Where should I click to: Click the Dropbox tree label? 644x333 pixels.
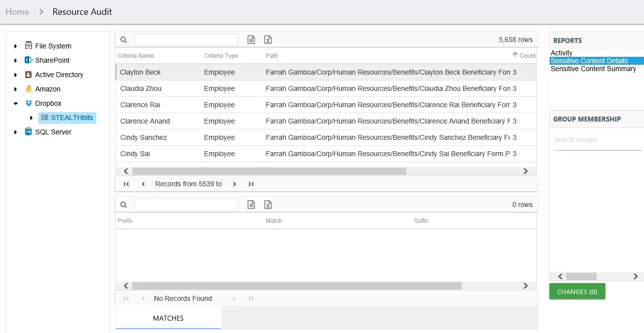tap(48, 103)
